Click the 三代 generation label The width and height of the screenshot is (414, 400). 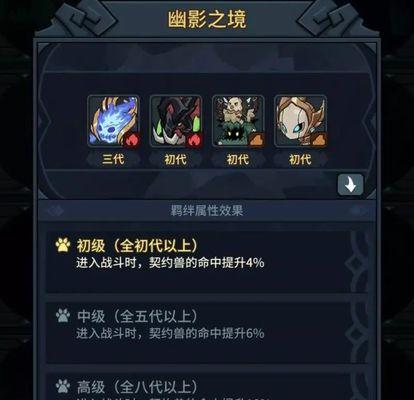pos(113,159)
